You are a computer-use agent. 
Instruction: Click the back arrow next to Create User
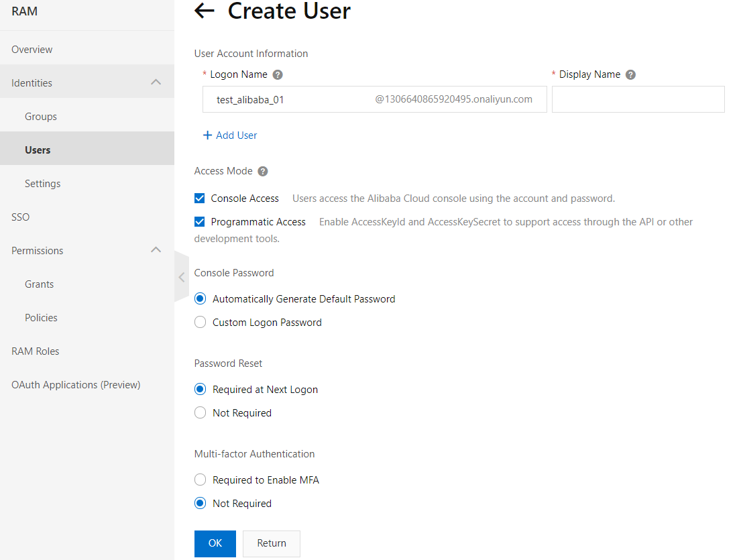[x=204, y=11]
